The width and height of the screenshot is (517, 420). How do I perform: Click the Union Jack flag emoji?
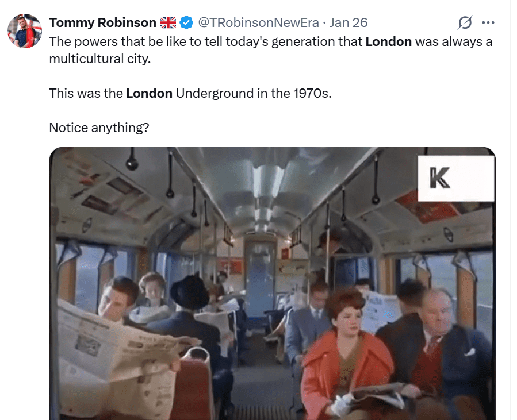[168, 22]
